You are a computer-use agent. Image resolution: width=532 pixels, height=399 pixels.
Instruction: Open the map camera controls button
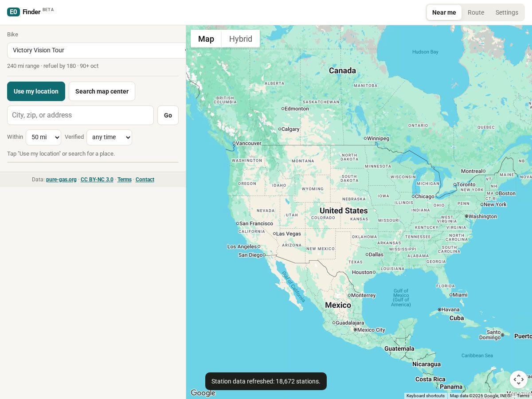tap(519, 379)
